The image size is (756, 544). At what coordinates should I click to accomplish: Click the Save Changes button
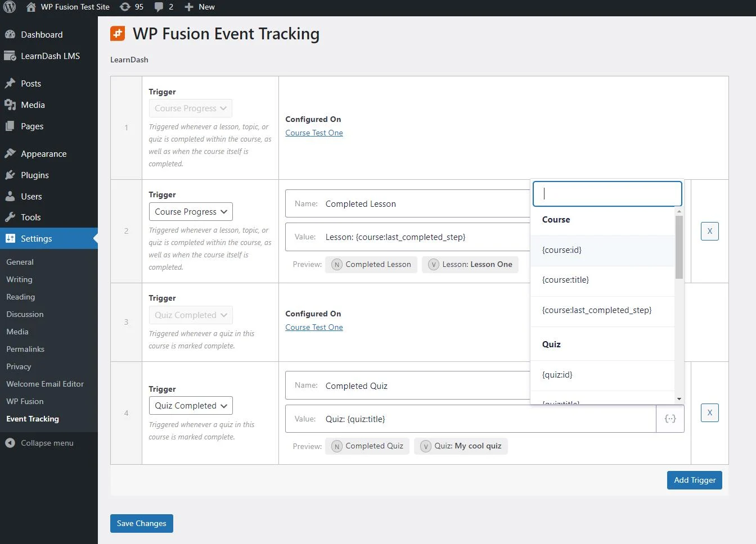click(142, 523)
